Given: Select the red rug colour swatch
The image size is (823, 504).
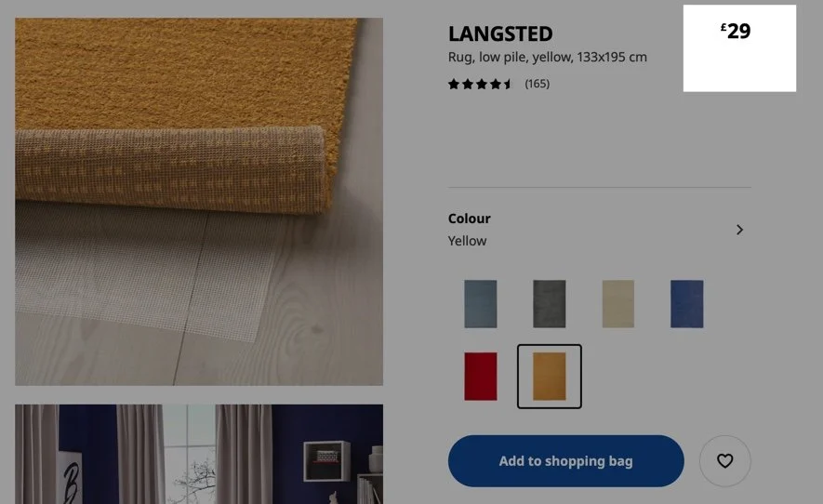Looking at the screenshot, I should click(x=480, y=377).
